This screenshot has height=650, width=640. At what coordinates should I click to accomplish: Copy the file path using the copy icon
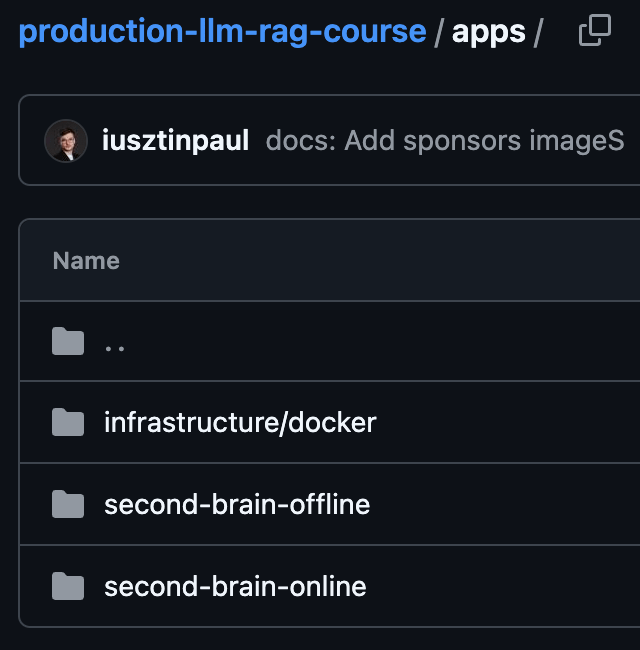[x=595, y=30]
